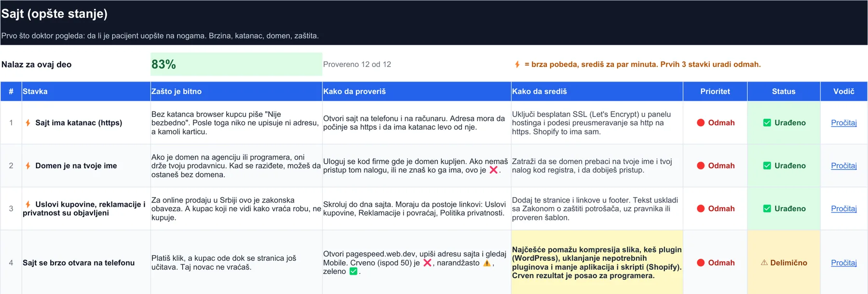
Task: Select the '#' column header
Action: tap(11, 92)
